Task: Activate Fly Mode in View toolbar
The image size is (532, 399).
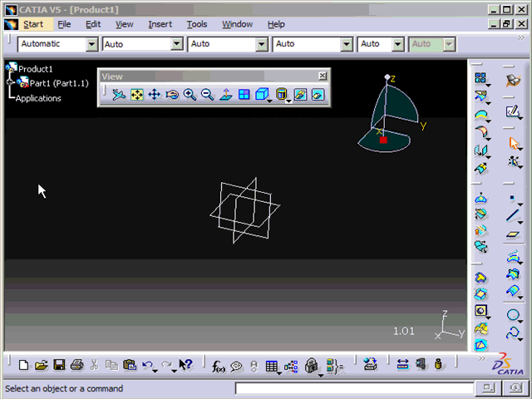Action: click(119, 94)
